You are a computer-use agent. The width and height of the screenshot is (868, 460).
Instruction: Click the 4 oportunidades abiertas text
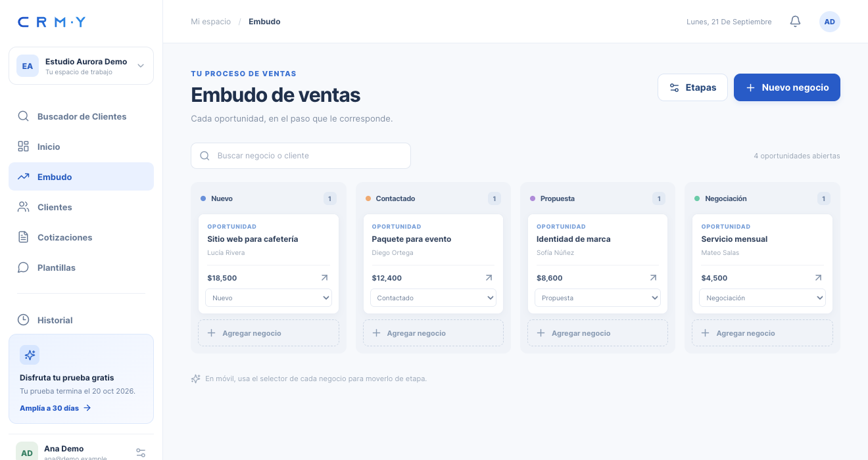click(x=797, y=156)
